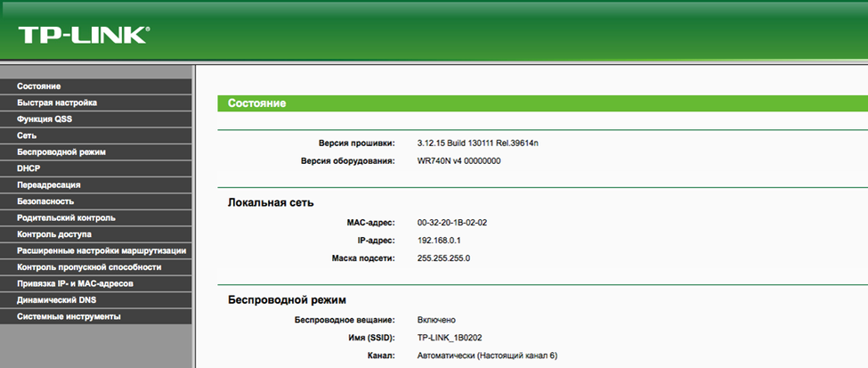Select MAC address 00-32-20-1B-02-02
Viewport: 868px width, 368px height.
451,223
